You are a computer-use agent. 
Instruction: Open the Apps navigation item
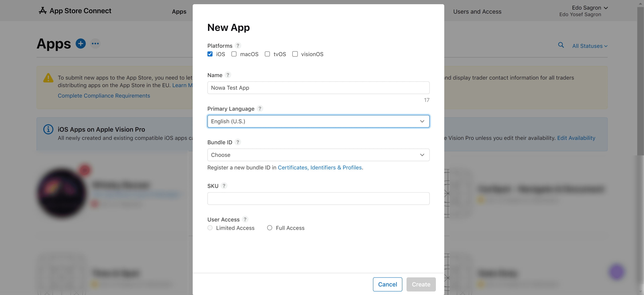[x=179, y=12]
